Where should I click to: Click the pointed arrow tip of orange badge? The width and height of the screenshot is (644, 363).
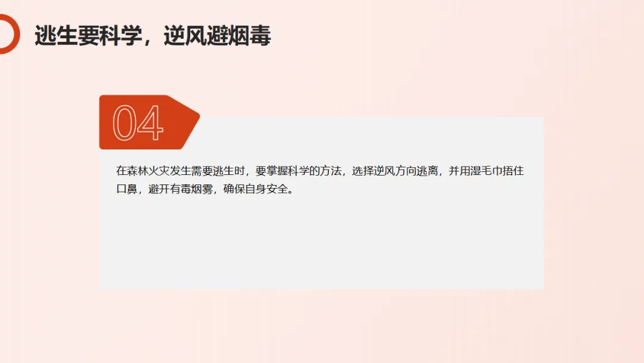190,118
